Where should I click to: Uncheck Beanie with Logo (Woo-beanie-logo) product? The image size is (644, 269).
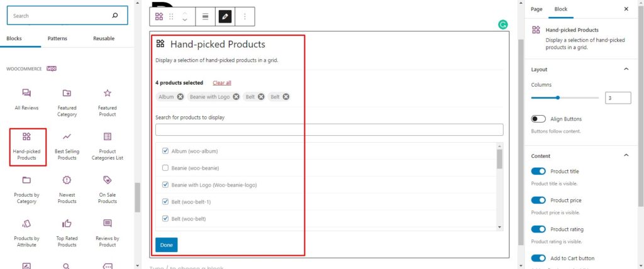[165, 185]
